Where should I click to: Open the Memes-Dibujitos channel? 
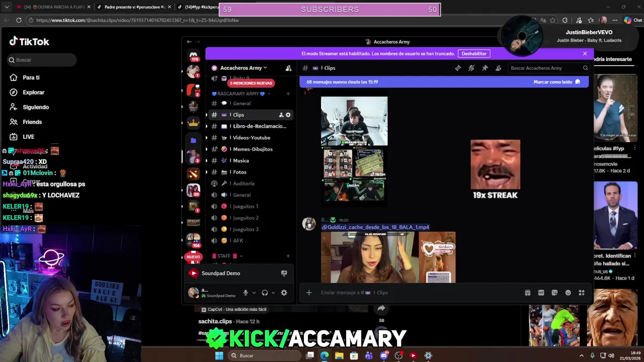(x=251, y=149)
